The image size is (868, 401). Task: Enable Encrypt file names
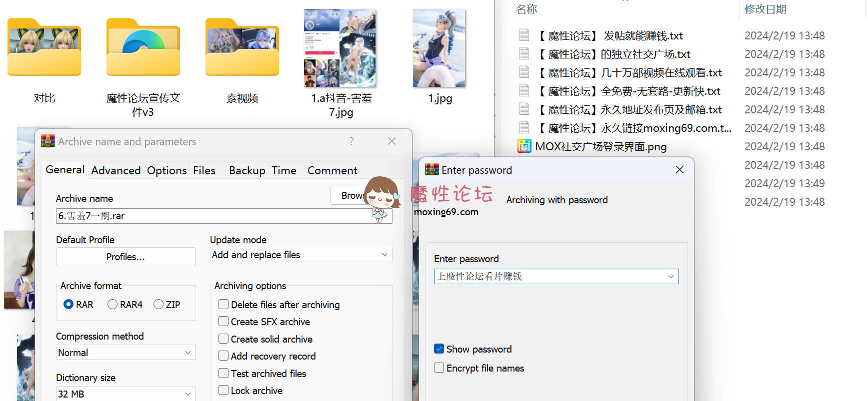pos(439,368)
